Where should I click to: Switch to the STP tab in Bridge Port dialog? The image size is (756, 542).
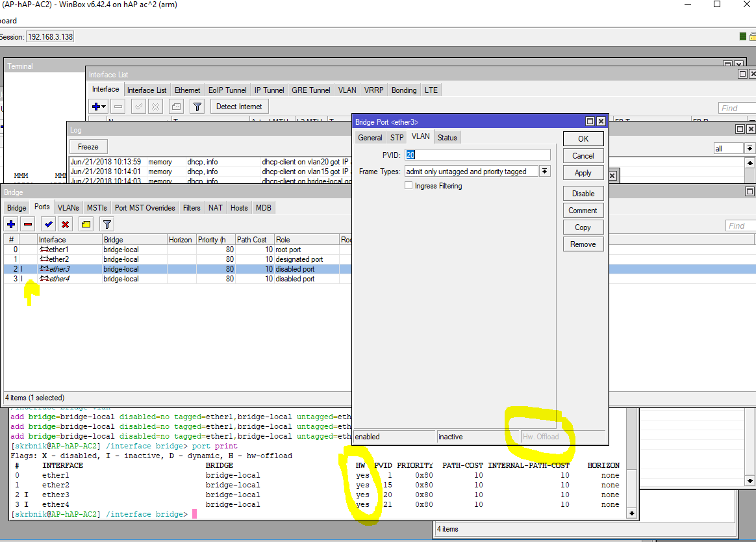(396, 137)
